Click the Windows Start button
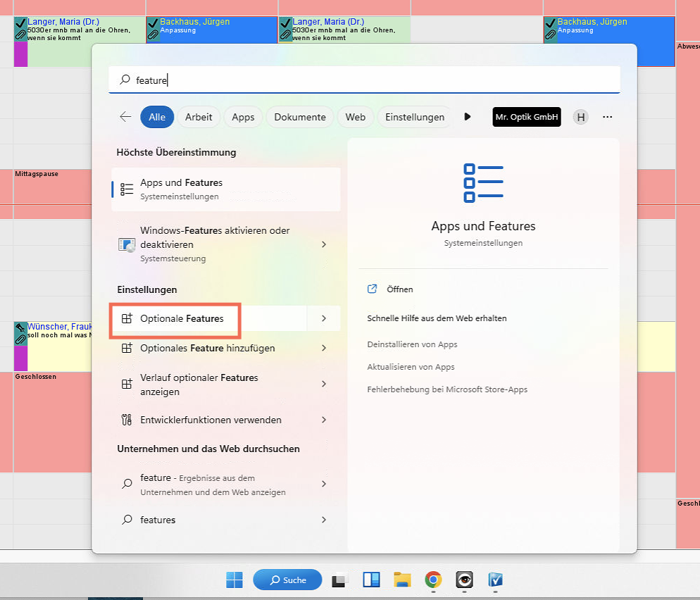700x600 pixels. click(235, 580)
